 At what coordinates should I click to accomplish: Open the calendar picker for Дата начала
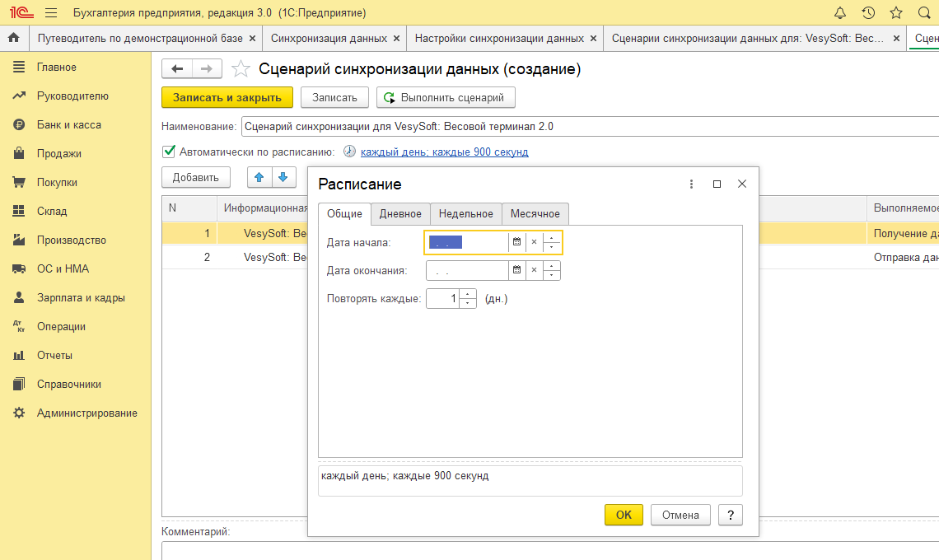(x=516, y=242)
